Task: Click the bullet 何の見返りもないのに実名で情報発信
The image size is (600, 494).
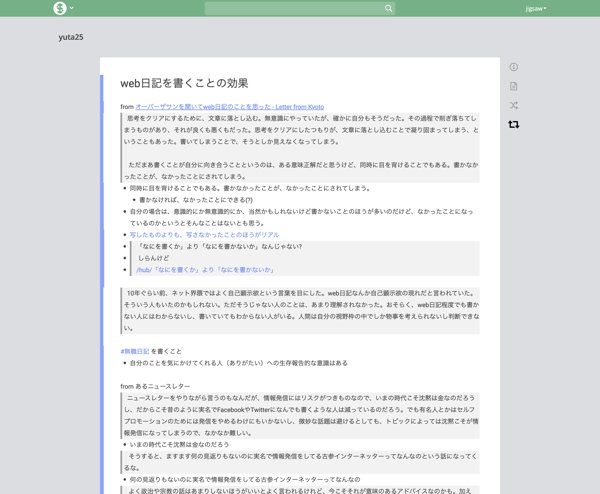Action: click(245, 479)
